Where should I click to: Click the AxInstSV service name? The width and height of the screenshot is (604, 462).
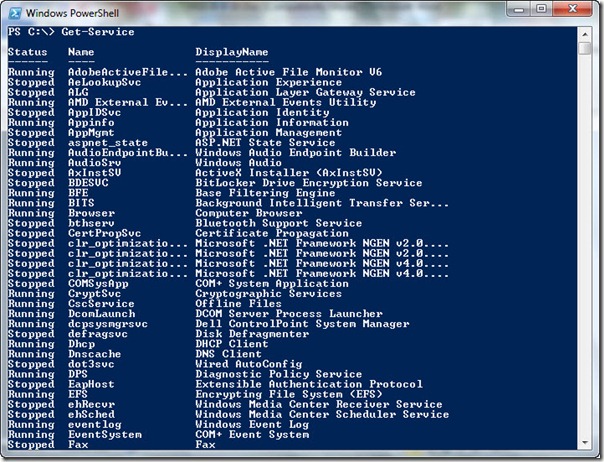(94, 173)
